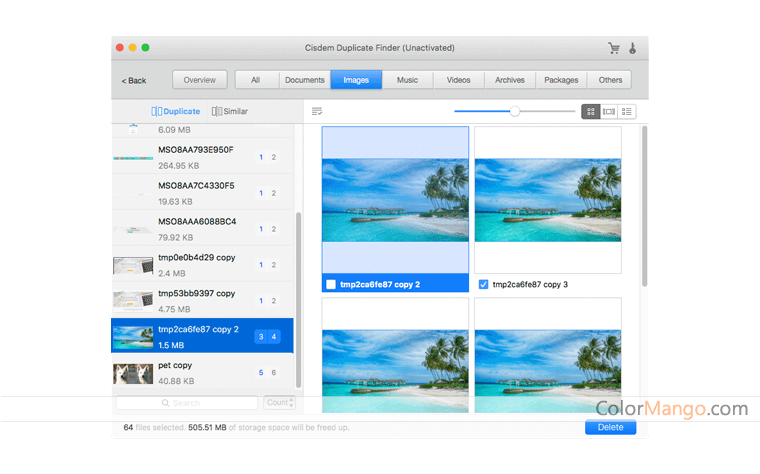Check the tmp2ca6fe87 copy 2 checkbox
This screenshot has height=474, width=760.
tap(331, 285)
